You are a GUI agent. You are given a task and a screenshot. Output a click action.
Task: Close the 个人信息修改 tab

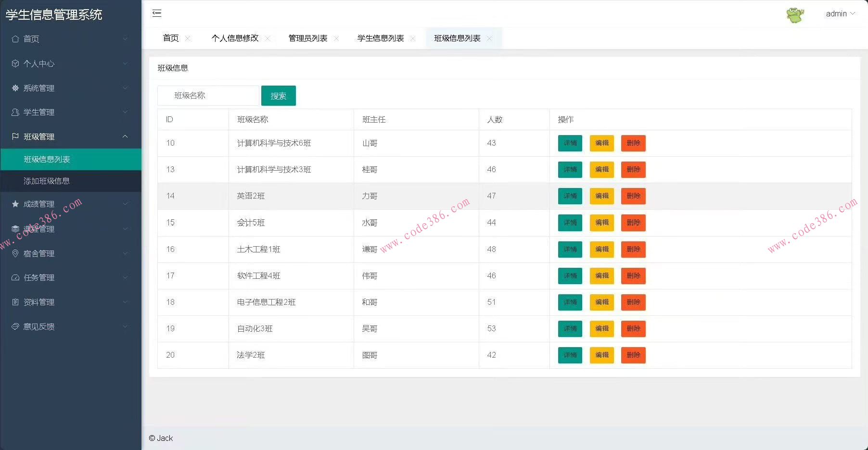click(268, 38)
